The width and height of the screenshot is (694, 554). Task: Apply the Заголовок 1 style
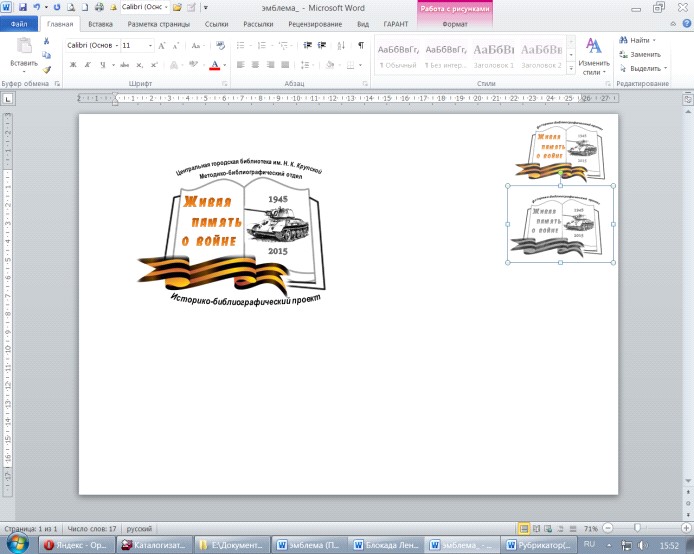click(493, 55)
